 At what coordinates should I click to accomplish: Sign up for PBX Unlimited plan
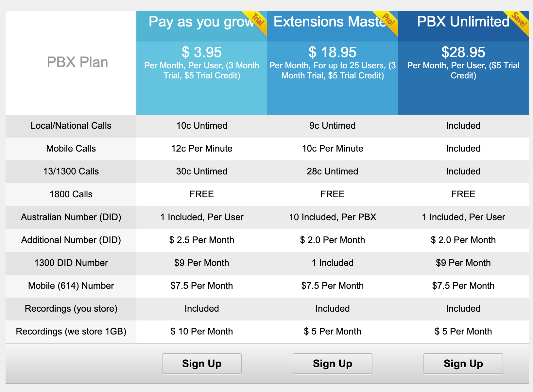point(463,364)
